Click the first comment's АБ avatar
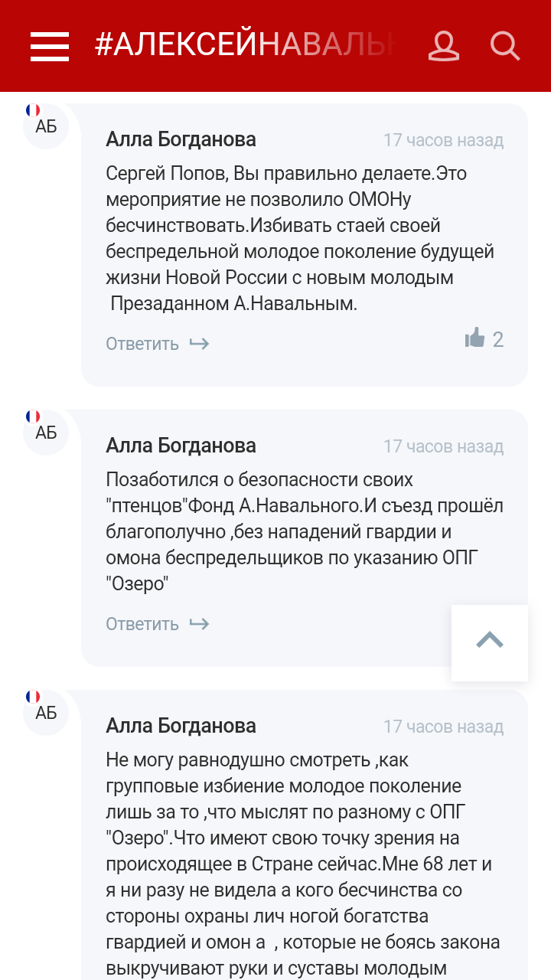551x980 pixels. pyautogui.click(x=46, y=126)
